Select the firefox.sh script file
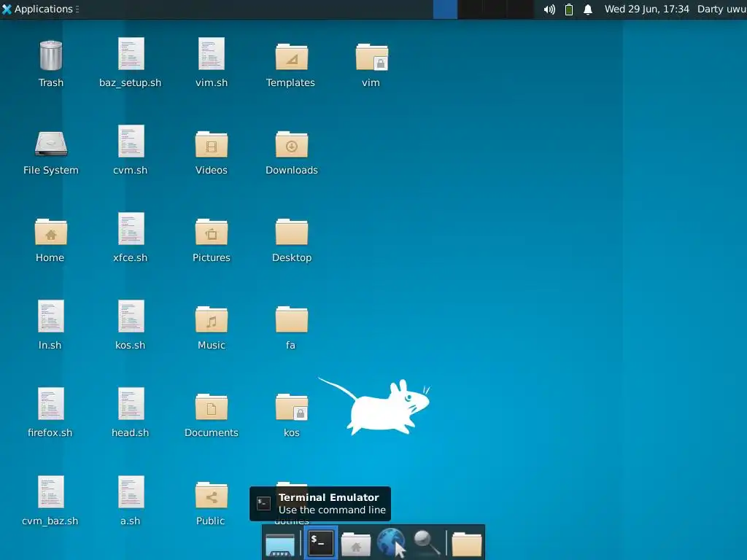Viewport: 747px width, 560px height. [50, 404]
